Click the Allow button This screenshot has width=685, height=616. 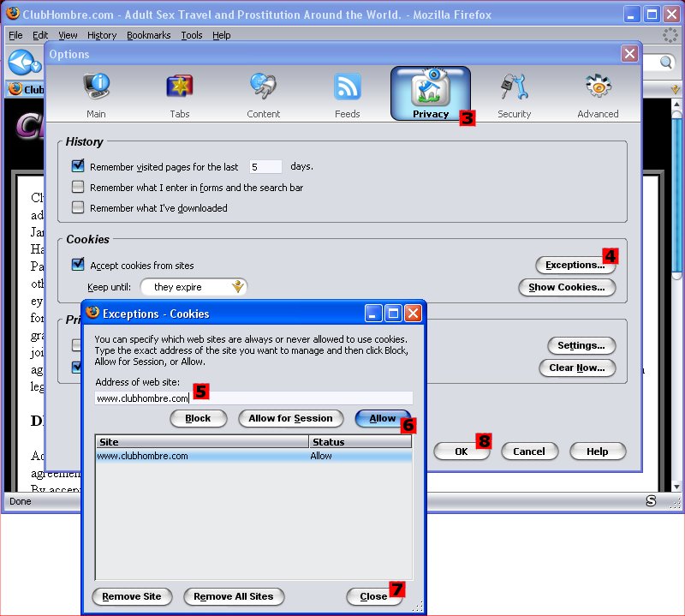pyautogui.click(x=383, y=418)
